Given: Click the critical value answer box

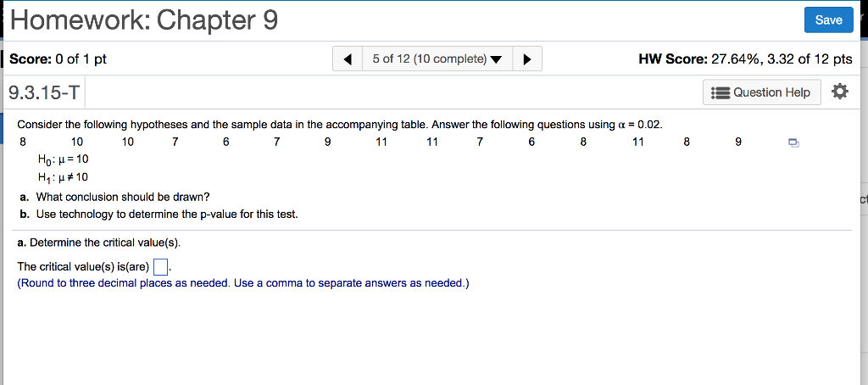Looking at the screenshot, I should 161,268.
